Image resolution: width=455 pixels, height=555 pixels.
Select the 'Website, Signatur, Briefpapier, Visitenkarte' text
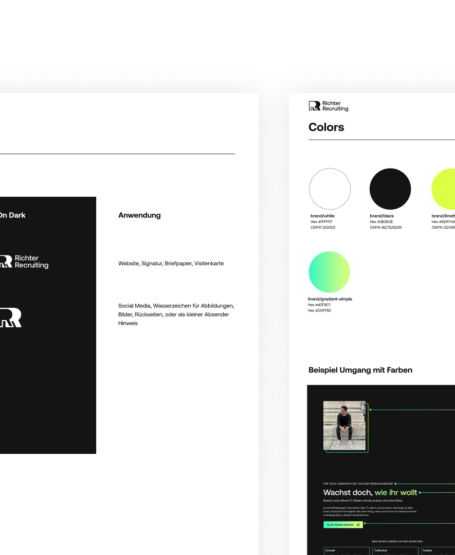coord(171,263)
